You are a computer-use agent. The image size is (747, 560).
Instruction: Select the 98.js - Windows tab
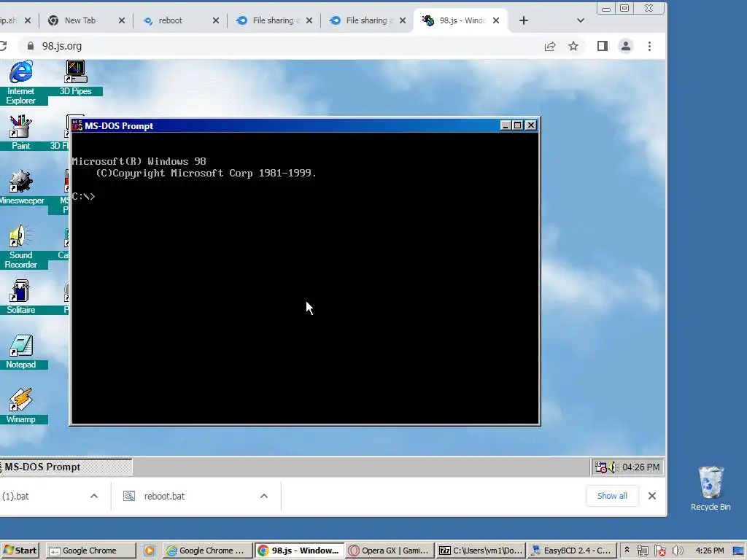coord(461,20)
